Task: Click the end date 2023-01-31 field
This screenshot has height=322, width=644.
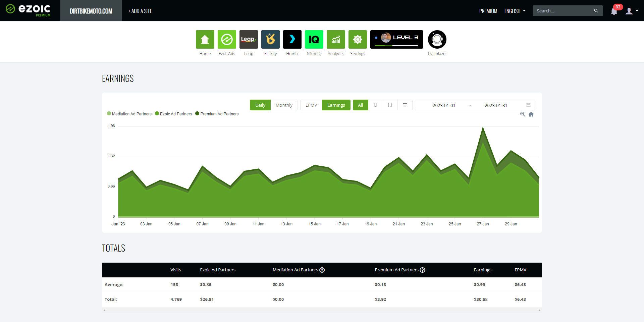Action: [496, 105]
